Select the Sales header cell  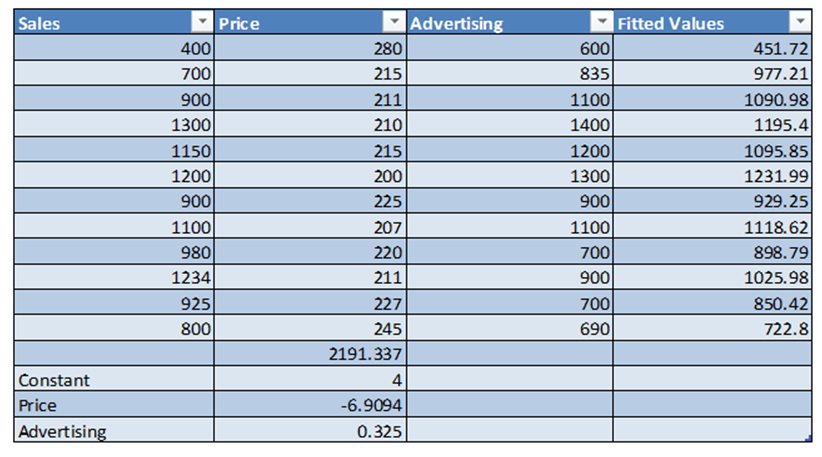[100, 23]
